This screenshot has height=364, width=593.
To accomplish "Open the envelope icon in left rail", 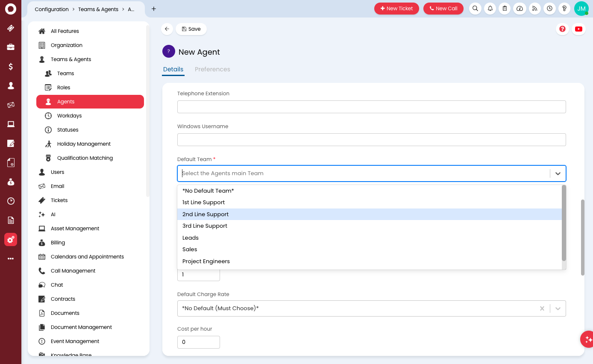I will point(11,105).
